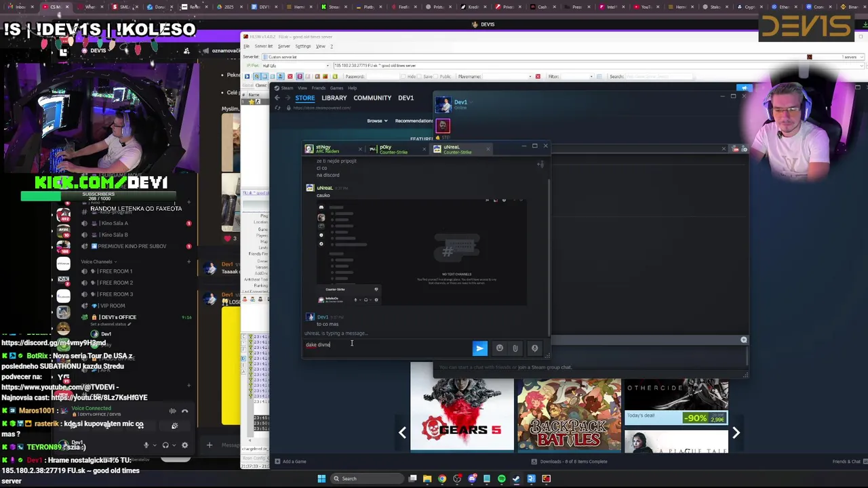This screenshot has height=488, width=868.
Task: Open Recommendations in Steam store
Action: (x=414, y=121)
